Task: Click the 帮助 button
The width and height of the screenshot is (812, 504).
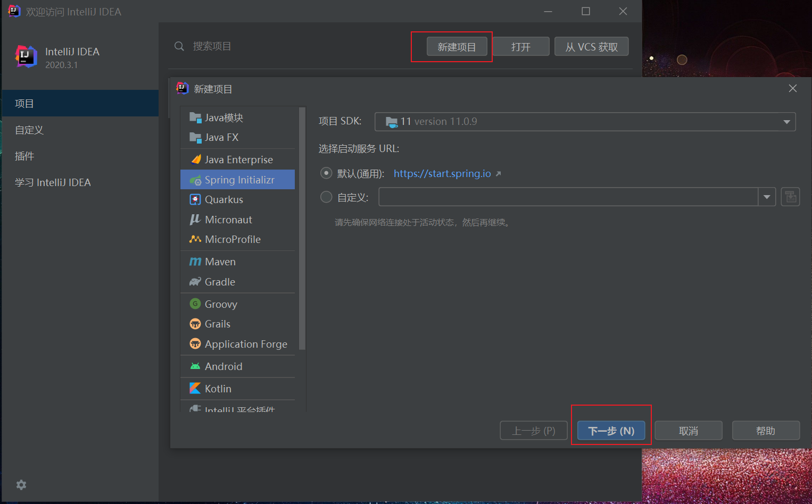Action: (x=766, y=431)
